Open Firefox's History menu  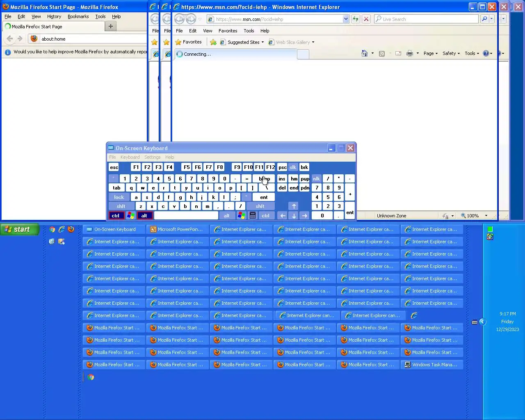pos(54,16)
